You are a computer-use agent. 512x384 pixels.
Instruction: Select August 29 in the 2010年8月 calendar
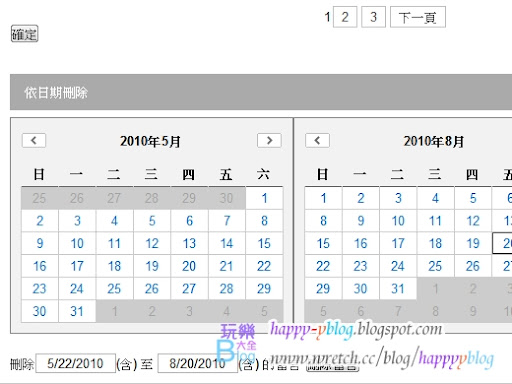pos(323,289)
